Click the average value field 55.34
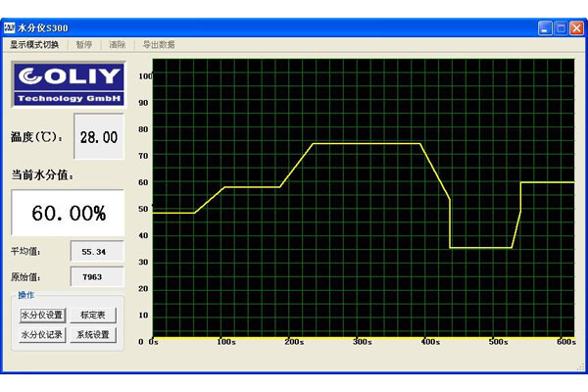The image size is (588, 392). (97, 252)
